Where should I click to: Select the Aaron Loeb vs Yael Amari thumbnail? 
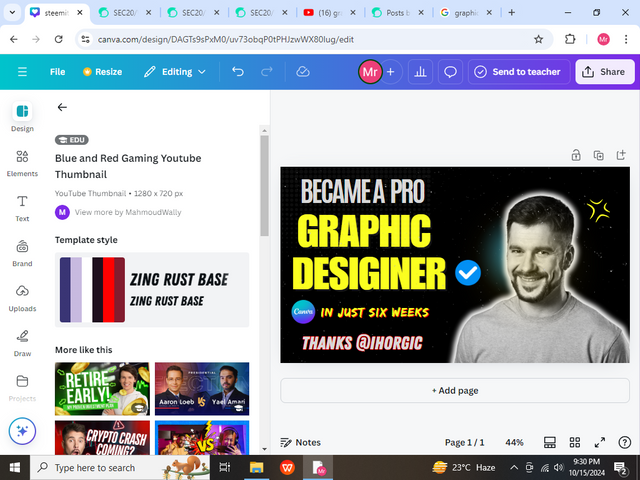tap(202, 389)
